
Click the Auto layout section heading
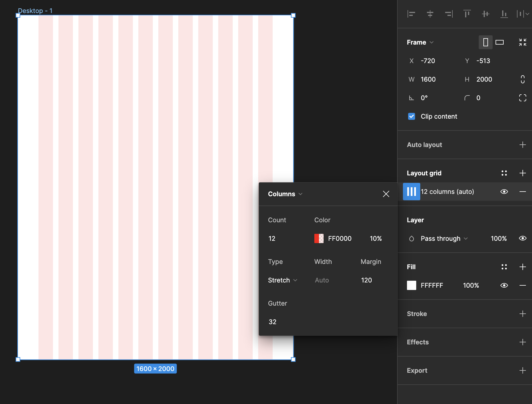[425, 145]
